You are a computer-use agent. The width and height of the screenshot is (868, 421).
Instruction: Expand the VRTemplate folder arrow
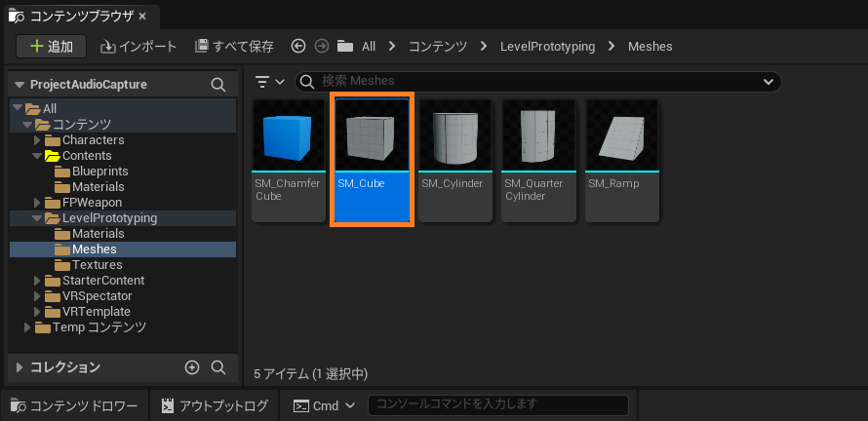point(37,312)
